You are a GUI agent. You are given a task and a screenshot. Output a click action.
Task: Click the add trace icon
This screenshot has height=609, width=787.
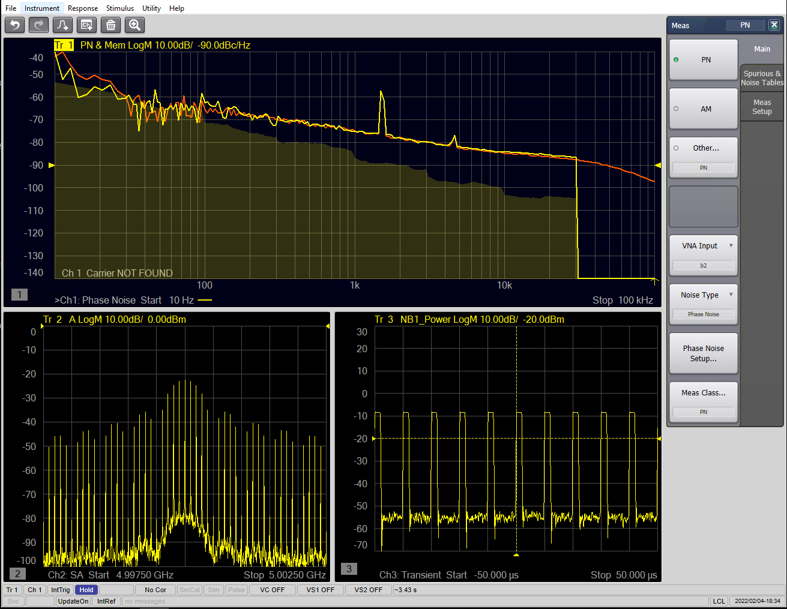[63, 25]
